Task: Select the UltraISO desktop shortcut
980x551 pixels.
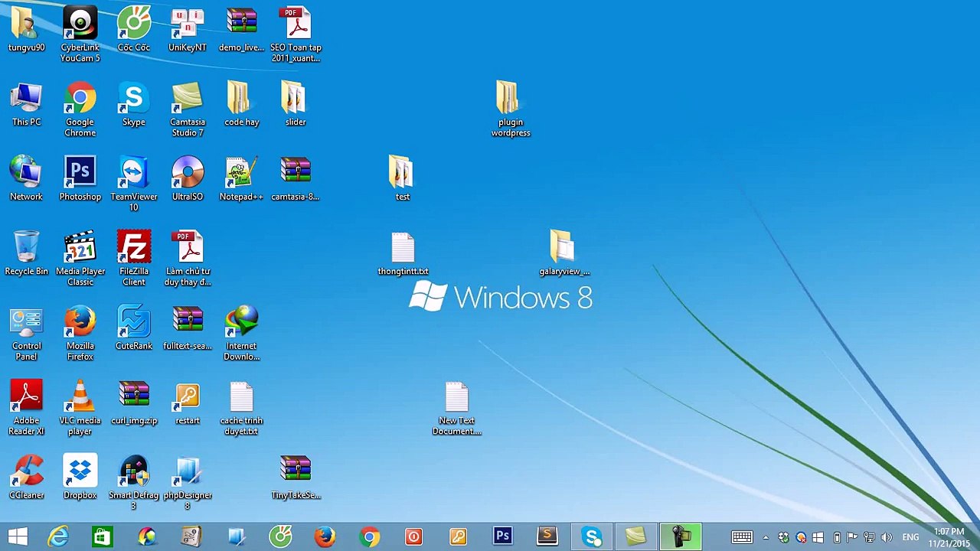Action: coord(188,179)
